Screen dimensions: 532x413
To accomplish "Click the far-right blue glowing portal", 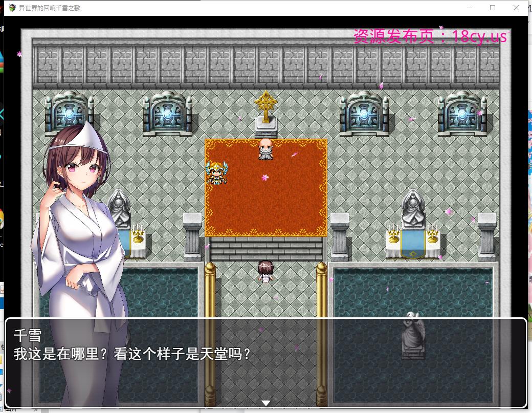I will click(x=461, y=114).
